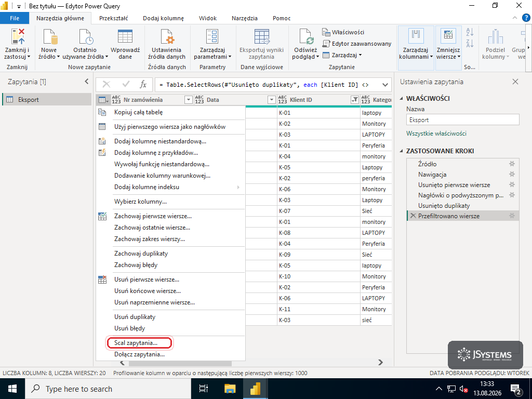
Task: Open gear settings for Nawigacja step
Action: pyautogui.click(x=512, y=175)
